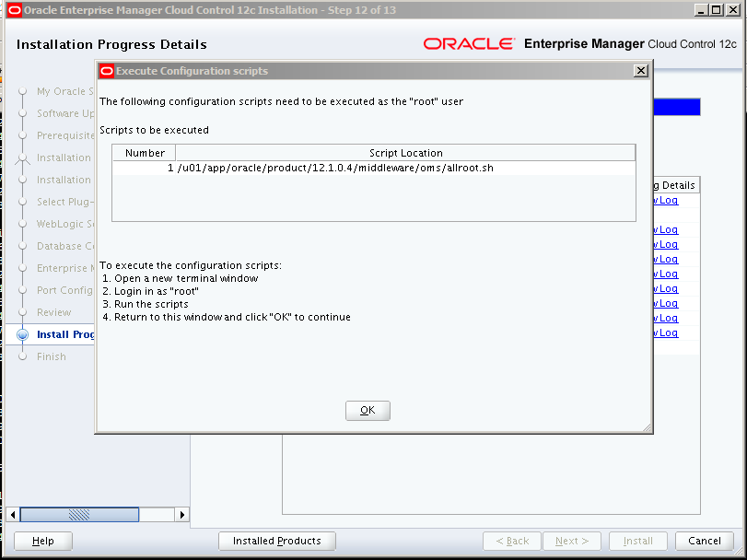Select WebLogic Server step in sidebar
The image size is (747, 560).
click(x=64, y=224)
